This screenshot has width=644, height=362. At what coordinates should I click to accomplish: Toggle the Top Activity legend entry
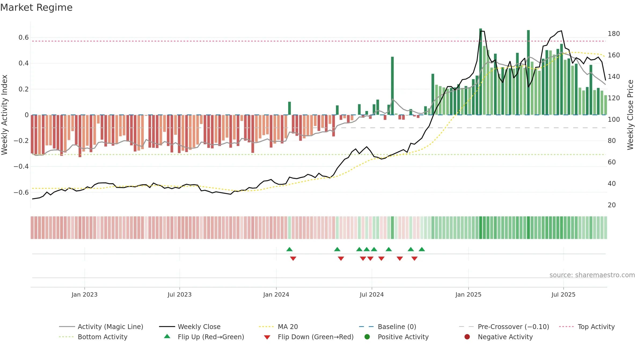pyautogui.click(x=587, y=327)
